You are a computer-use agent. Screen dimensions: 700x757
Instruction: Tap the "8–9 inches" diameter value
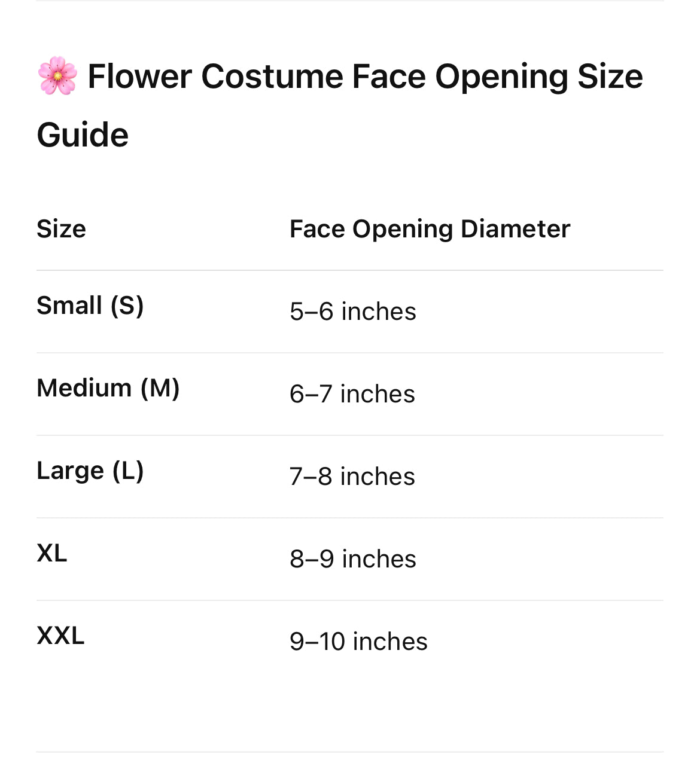pos(352,559)
